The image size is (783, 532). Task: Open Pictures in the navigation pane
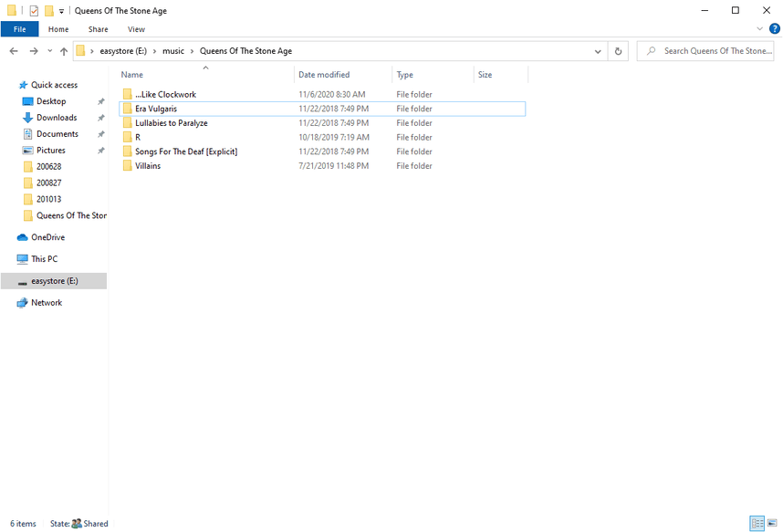50,150
